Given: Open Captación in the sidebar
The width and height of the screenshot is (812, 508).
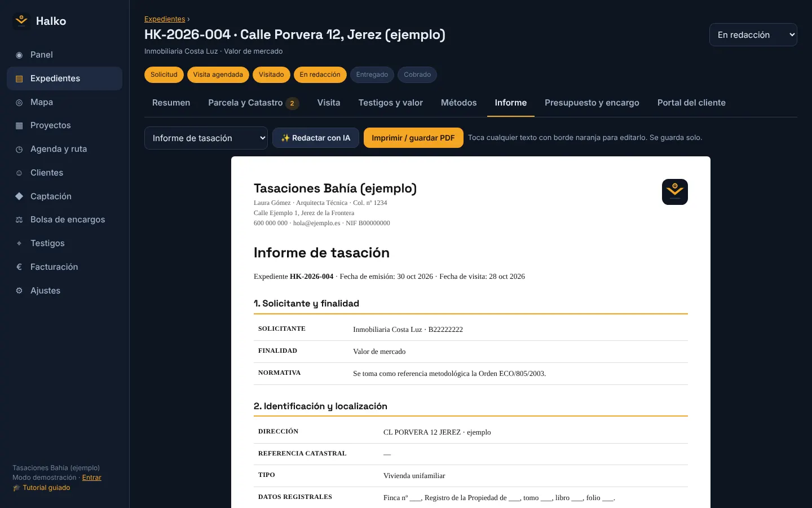Looking at the screenshot, I should click(x=64, y=196).
